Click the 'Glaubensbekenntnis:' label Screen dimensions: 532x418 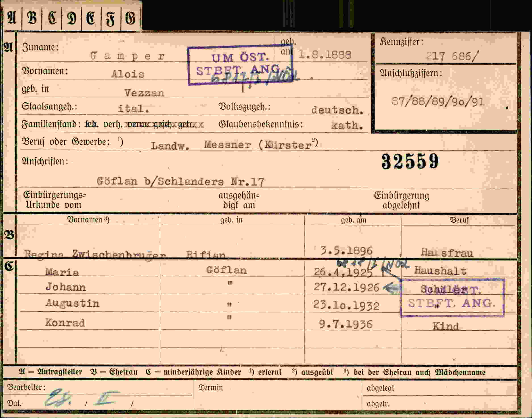coord(261,124)
